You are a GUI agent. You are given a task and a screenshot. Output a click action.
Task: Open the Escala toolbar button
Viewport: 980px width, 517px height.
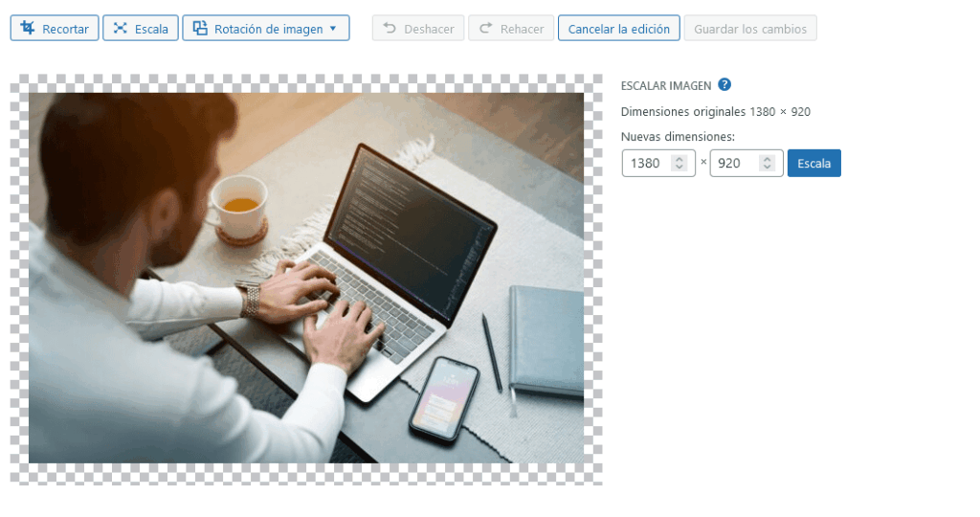tap(141, 28)
